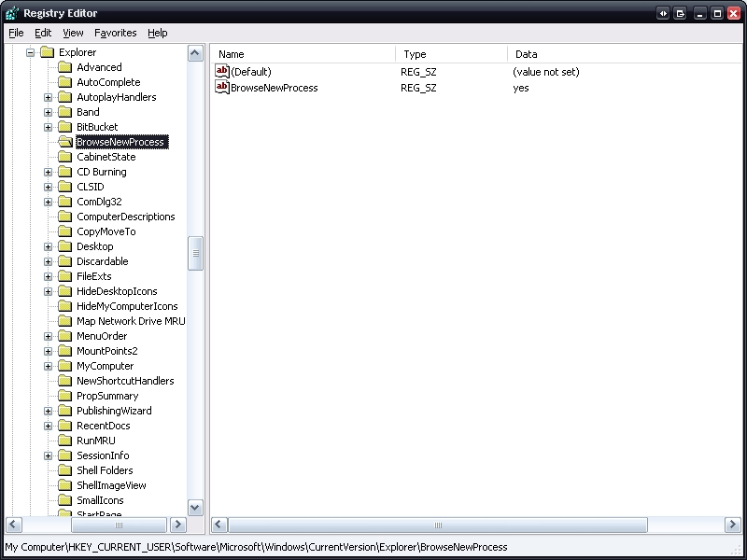Screen dimensions: 747x560
Task: Click the AutoComplete folder icon
Action: coord(64,82)
